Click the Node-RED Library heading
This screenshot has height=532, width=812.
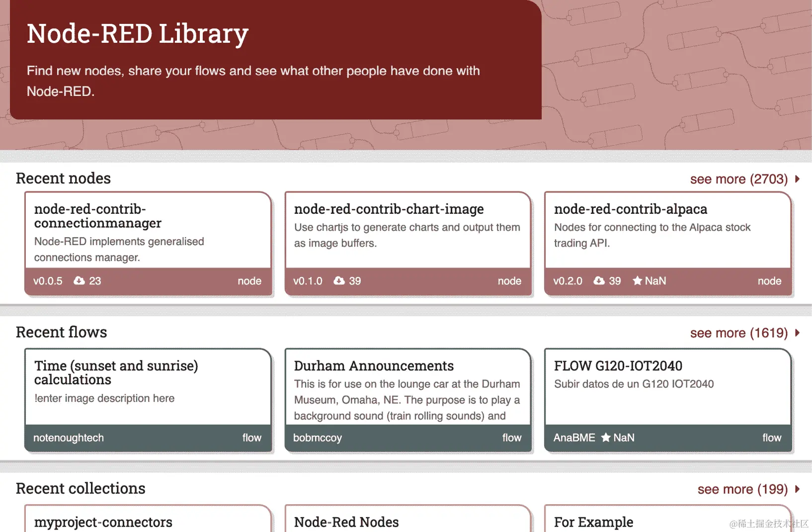coord(138,34)
